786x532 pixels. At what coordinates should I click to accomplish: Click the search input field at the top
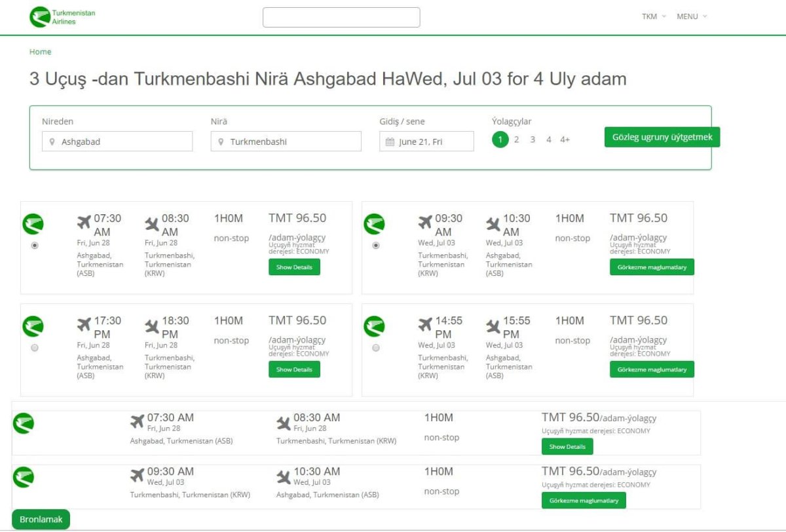[341, 16]
